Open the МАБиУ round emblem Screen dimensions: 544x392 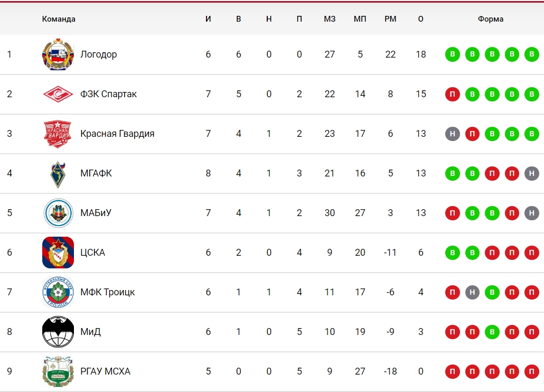point(58,213)
